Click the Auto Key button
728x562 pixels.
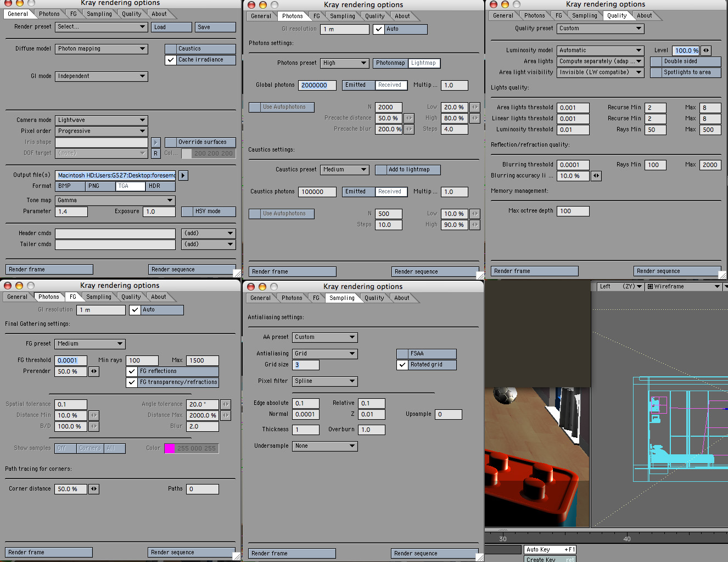[x=550, y=550]
